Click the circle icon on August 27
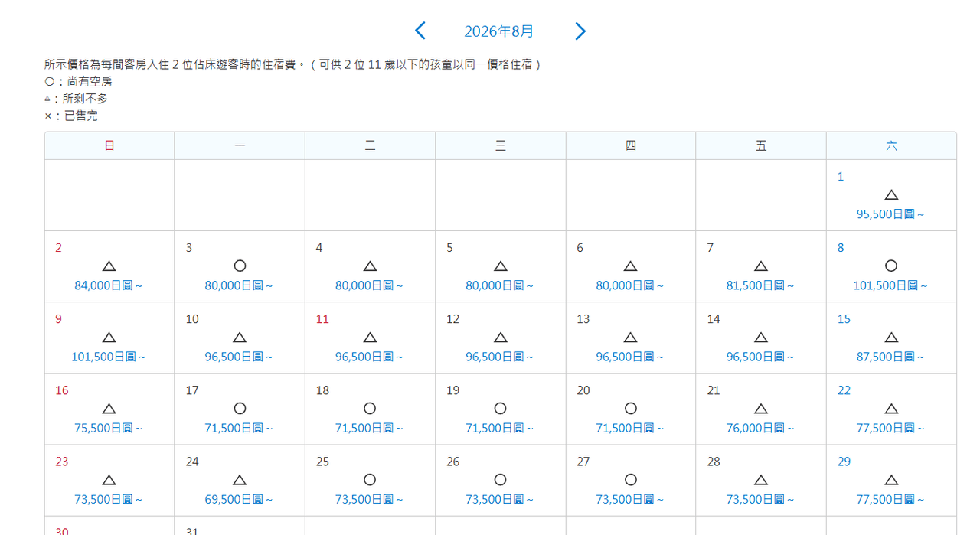This screenshot has height=535, width=980. (631, 480)
